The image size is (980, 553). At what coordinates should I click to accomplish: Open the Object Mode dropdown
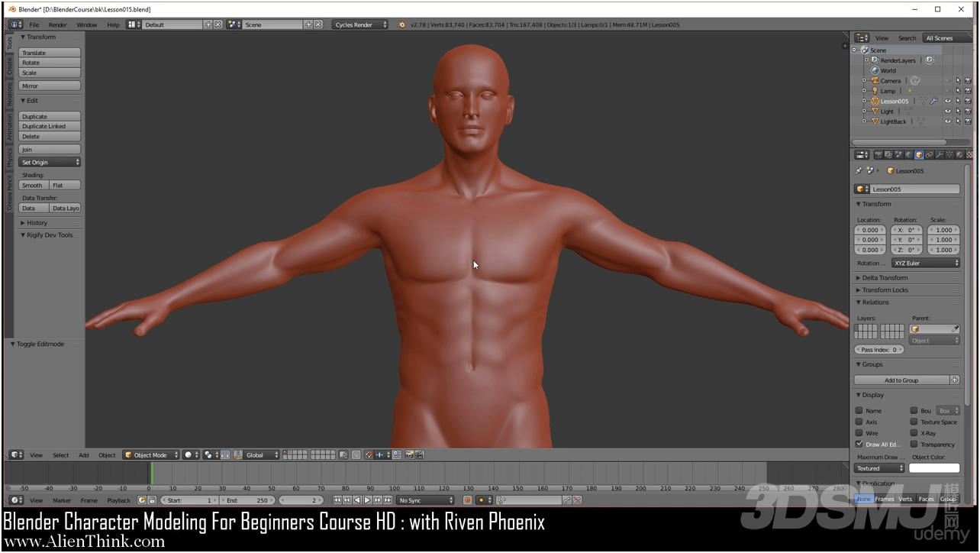(151, 454)
